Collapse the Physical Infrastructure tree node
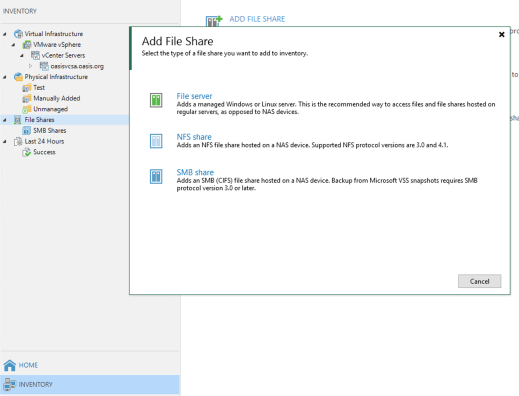 (5, 77)
